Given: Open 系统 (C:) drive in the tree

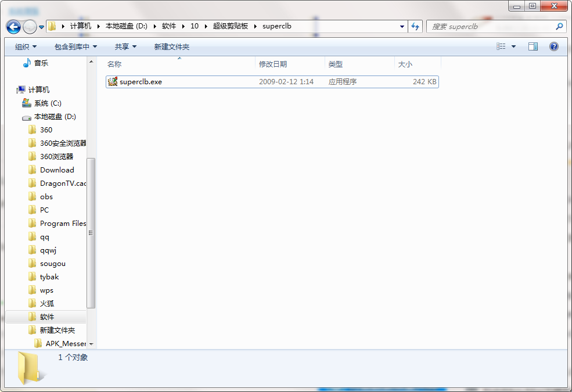Looking at the screenshot, I should point(48,103).
